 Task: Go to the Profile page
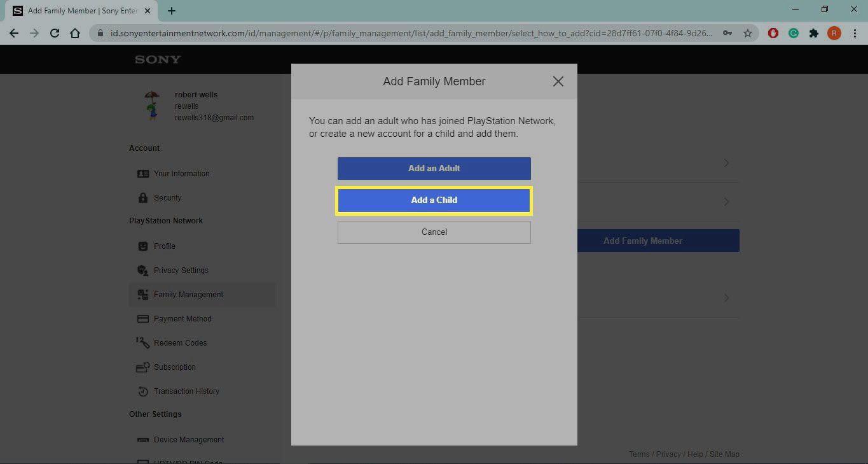(x=165, y=246)
